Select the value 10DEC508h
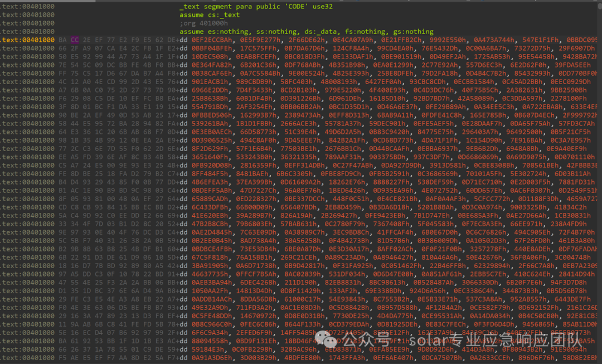 coord(210,57)
